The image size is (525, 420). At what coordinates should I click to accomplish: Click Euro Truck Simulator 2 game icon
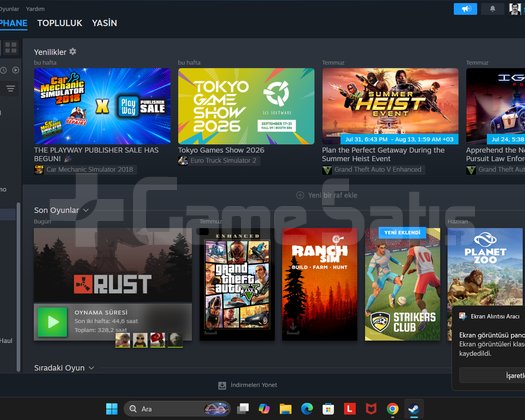coord(183,161)
